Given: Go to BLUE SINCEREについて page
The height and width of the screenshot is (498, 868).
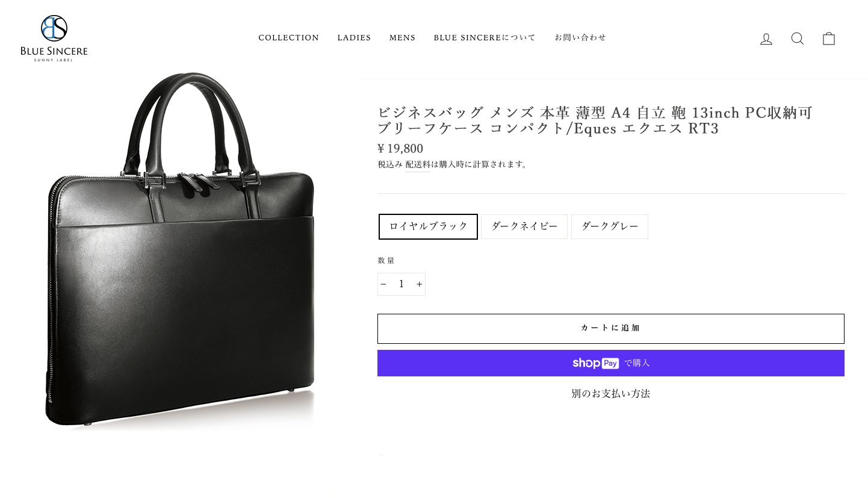Looking at the screenshot, I should pyautogui.click(x=485, y=38).
